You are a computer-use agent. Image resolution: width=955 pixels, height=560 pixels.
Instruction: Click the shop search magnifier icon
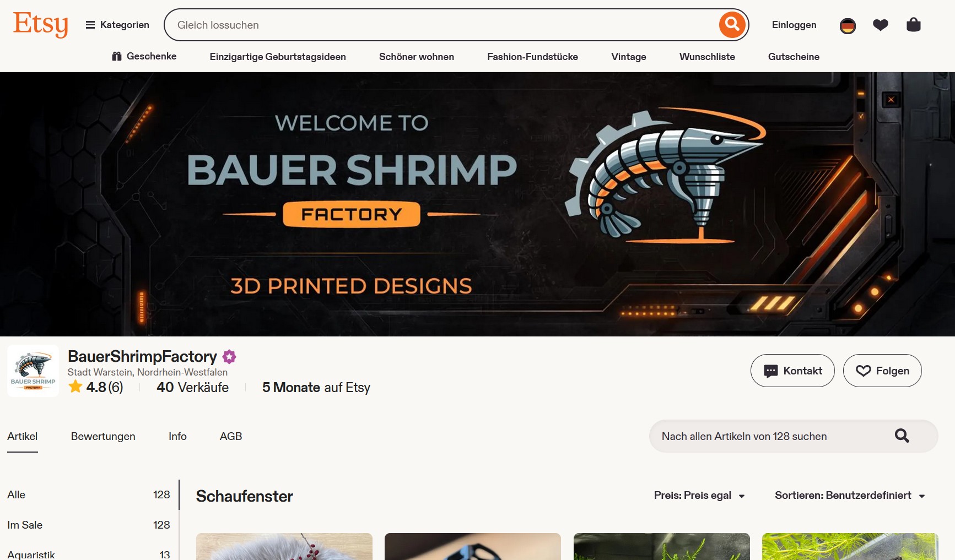902,436
